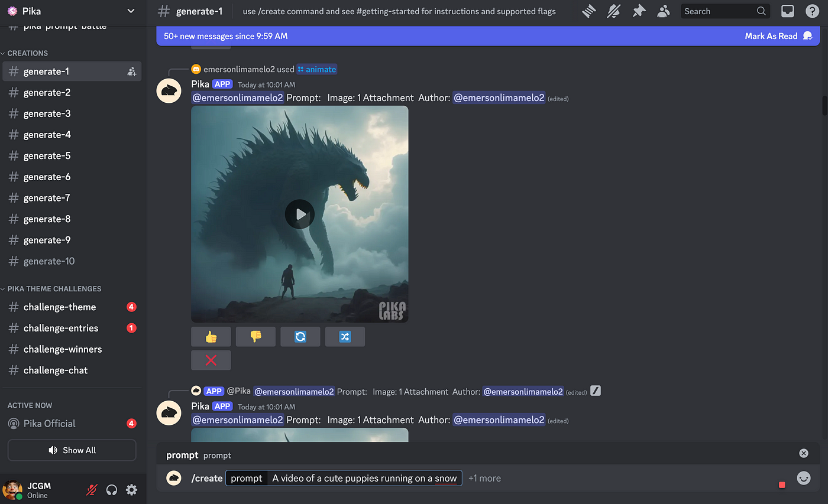Open the generate-2 channel
The height and width of the screenshot is (504, 828).
[72, 92]
